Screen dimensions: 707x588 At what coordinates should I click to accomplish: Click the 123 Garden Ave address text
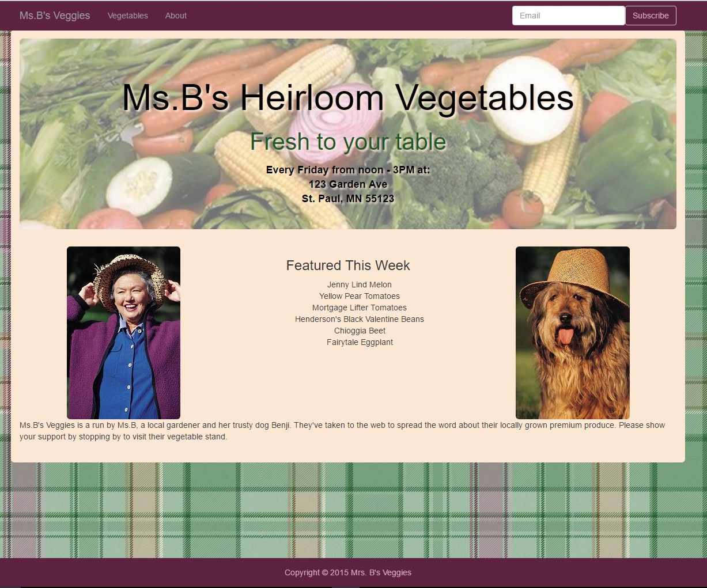(348, 184)
